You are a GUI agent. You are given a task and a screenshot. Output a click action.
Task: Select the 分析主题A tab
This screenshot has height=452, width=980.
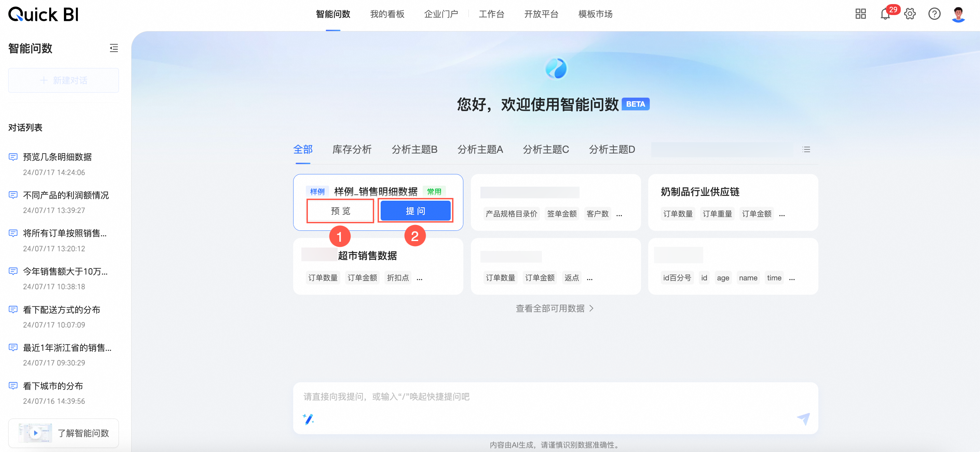[x=480, y=149]
